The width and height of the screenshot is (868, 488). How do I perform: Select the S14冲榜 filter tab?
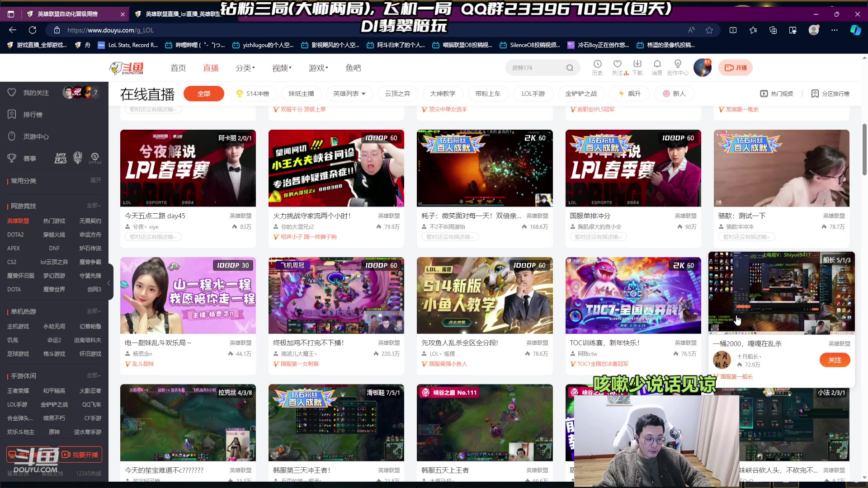click(252, 94)
